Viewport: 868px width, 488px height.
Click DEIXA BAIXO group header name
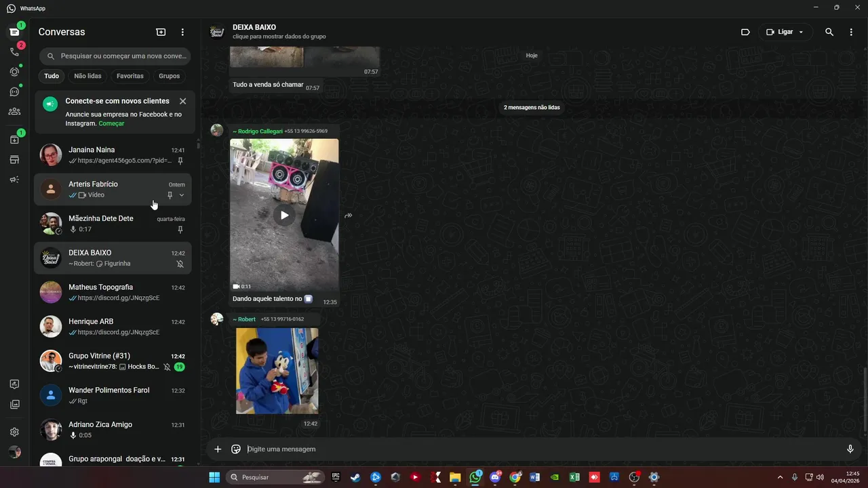tap(254, 27)
